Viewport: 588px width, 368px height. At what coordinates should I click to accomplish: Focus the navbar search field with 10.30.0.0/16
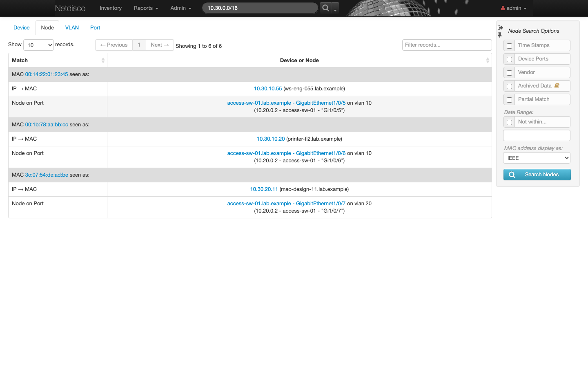coord(260,8)
